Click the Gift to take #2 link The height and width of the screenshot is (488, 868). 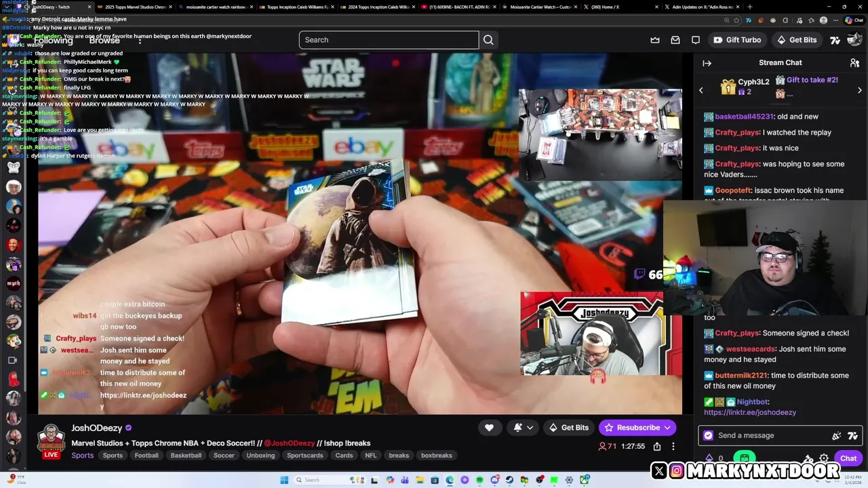click(x=812, y=80)
